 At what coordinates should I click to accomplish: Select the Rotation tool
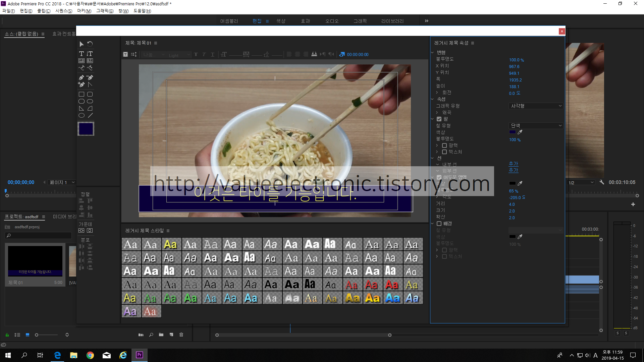pyautogui.click(x=90, y=44)
